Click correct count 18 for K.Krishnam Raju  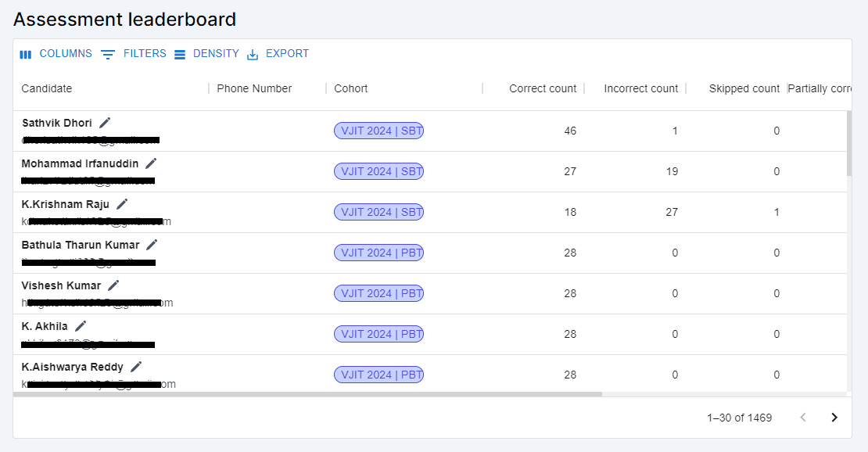[570, 212]
